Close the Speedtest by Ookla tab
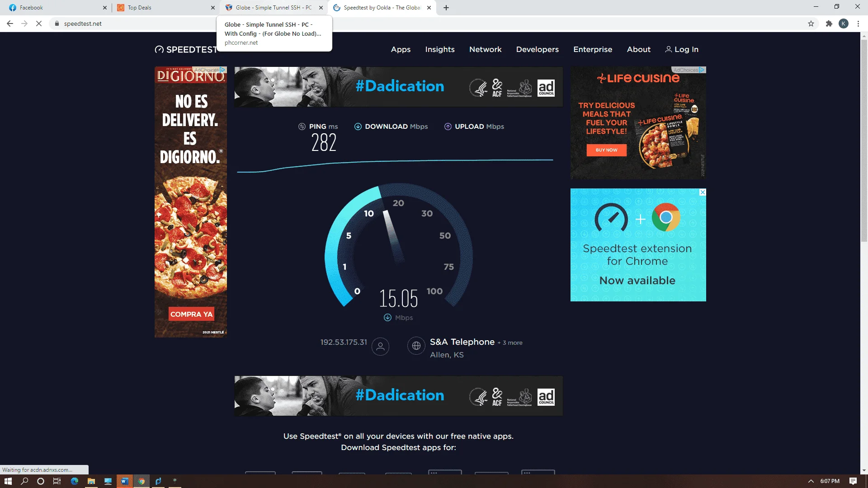The image size is (868, 488). click(x=429, y=8)
